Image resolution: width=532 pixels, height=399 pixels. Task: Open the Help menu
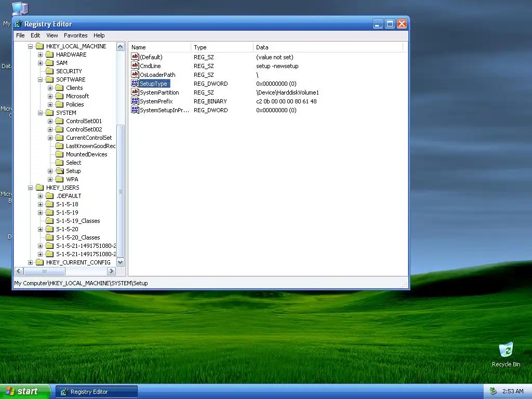(99, 35)
